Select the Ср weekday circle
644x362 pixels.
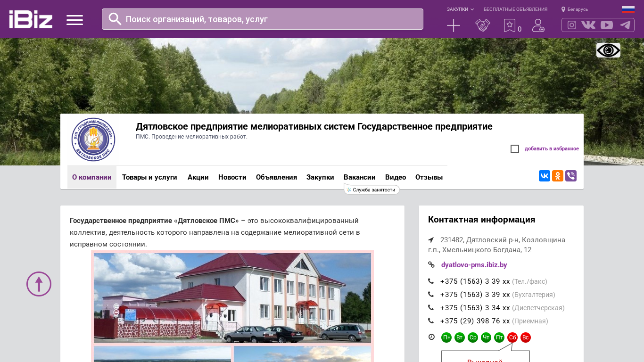pos(473,337)
